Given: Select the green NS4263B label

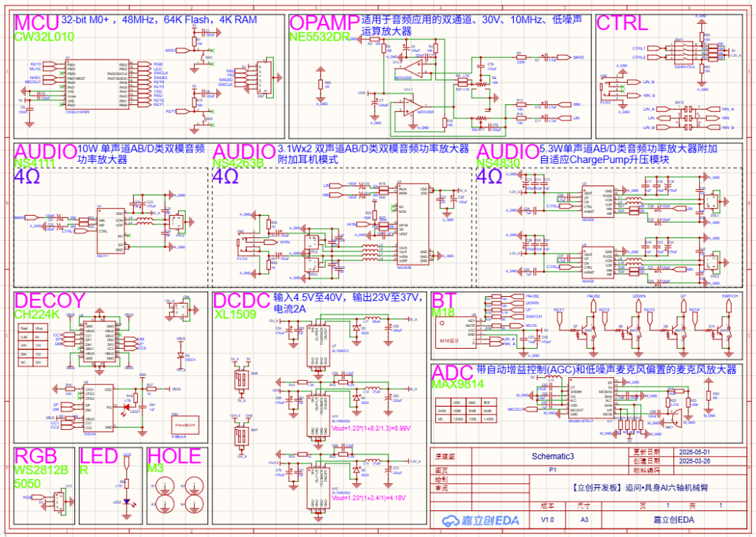Looking at the screenshot, I should 238,163.
